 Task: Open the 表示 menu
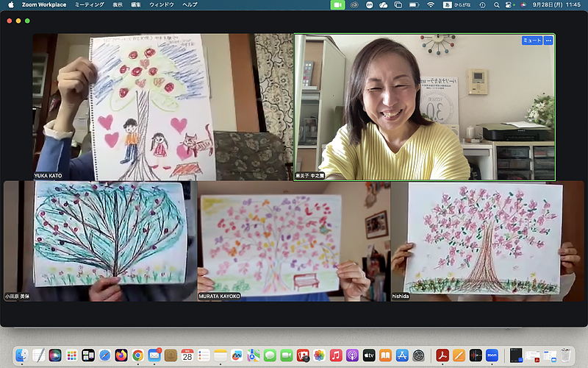point(118,4)
